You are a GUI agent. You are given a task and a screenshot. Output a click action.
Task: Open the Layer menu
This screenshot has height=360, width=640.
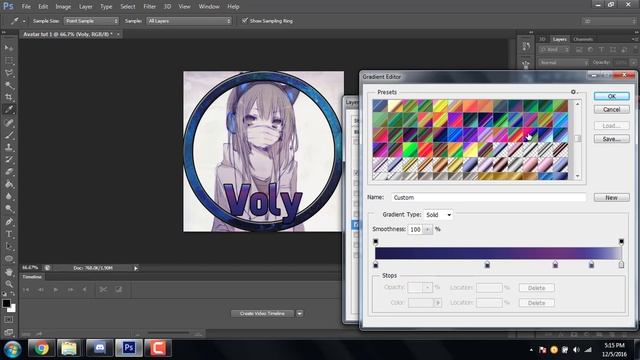(85, 7)
